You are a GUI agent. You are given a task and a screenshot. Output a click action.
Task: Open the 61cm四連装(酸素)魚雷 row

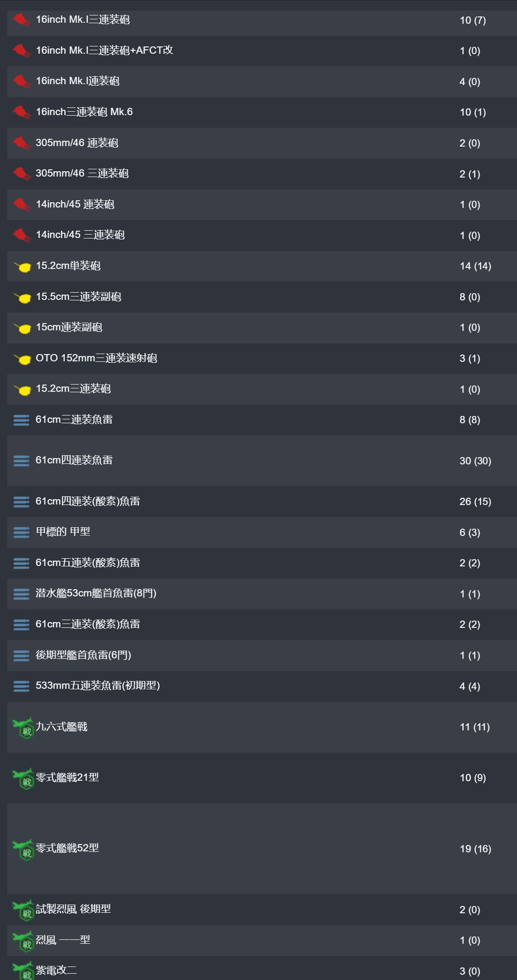pos(262,502)
